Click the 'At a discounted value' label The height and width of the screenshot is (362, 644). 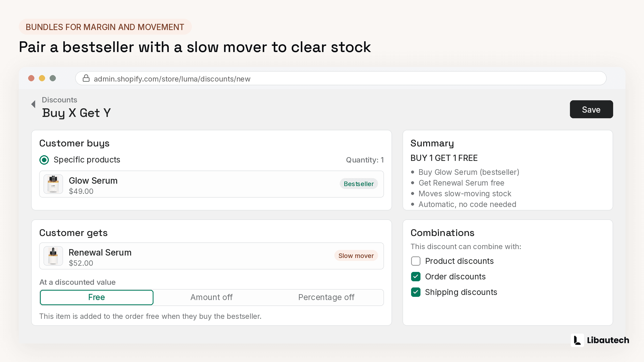click(x=78, y=282)
